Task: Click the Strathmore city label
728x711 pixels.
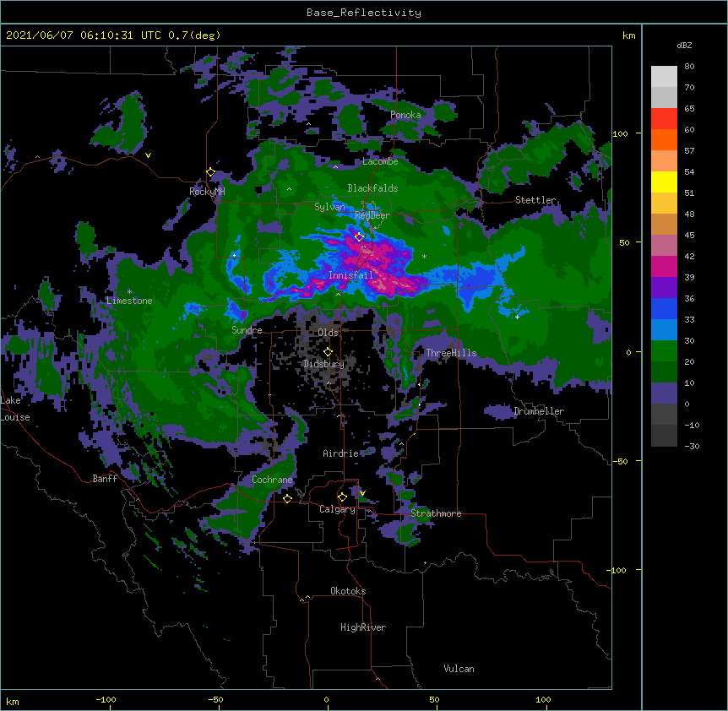Action: tap(436, 513)
